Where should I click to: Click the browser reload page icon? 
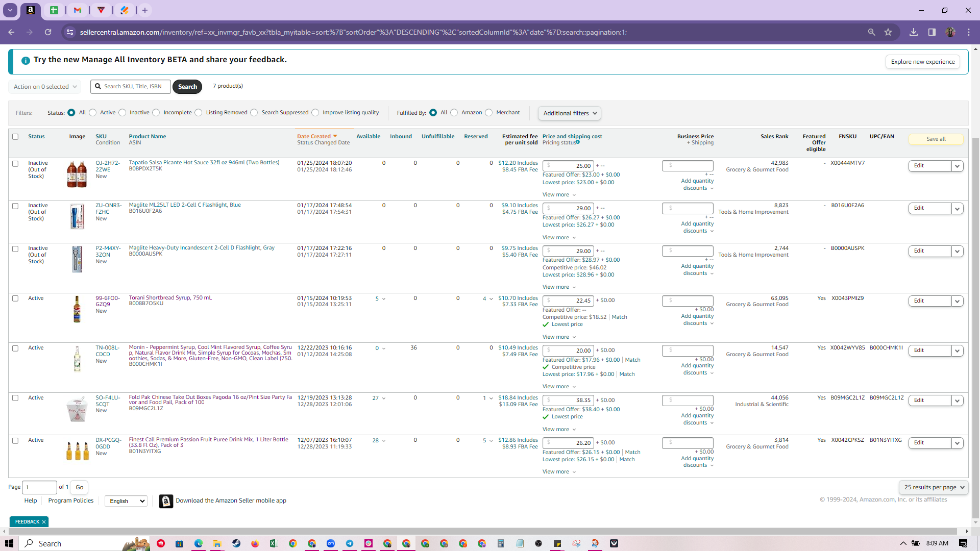coord(48,32)
